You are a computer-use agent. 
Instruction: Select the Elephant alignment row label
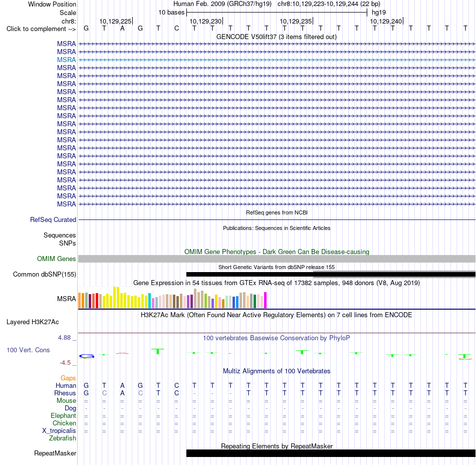pyautogui.click(x=63, y=416)
